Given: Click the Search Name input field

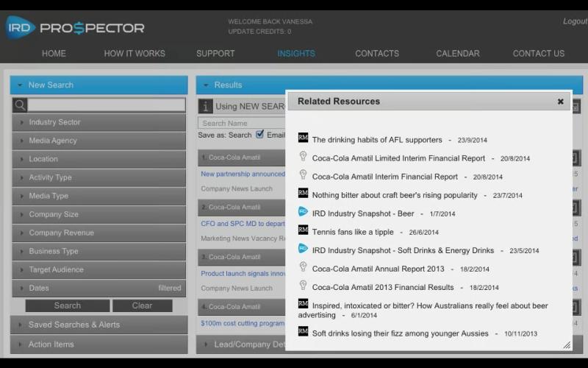Looking at the screenshot, I should tap(242, 123).
